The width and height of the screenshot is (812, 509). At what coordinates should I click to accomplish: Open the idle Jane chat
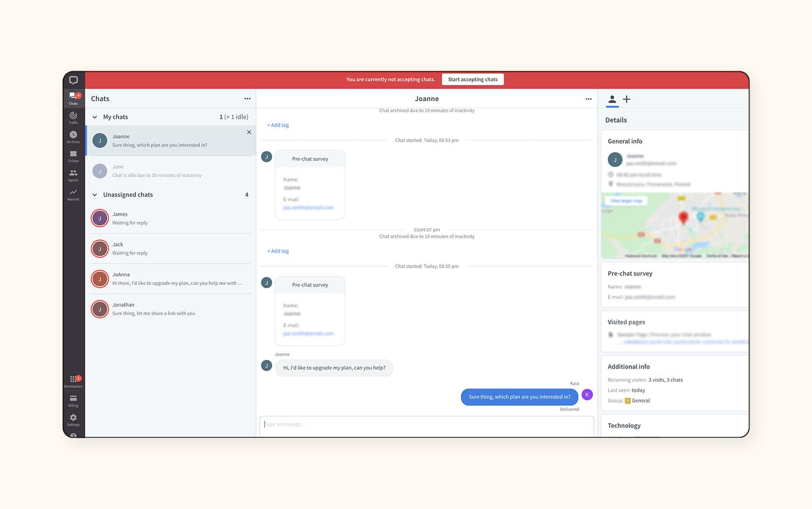[171, 171]
